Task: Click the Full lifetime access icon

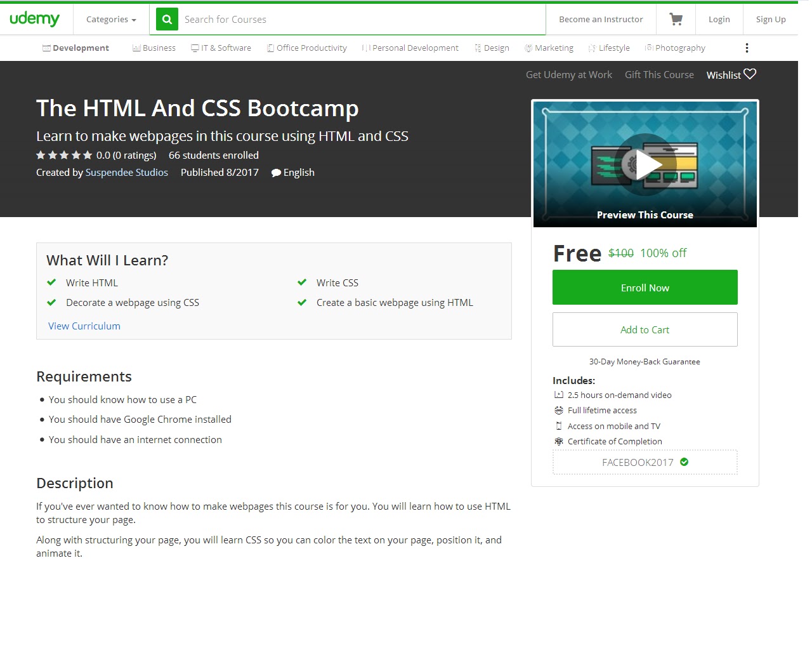Action: pyautogui.click(x=559, y=411)
